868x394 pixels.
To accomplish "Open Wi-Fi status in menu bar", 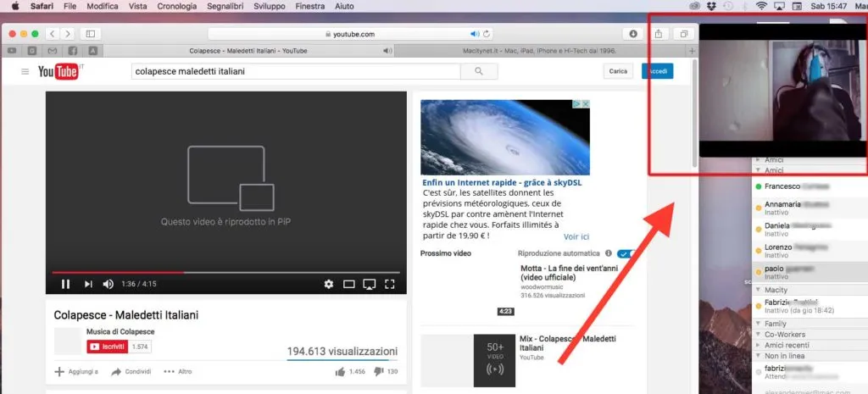I will (x=761, y=6).
